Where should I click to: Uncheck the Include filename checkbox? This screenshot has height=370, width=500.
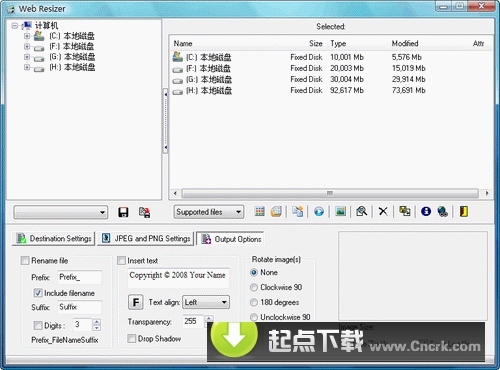38,293
